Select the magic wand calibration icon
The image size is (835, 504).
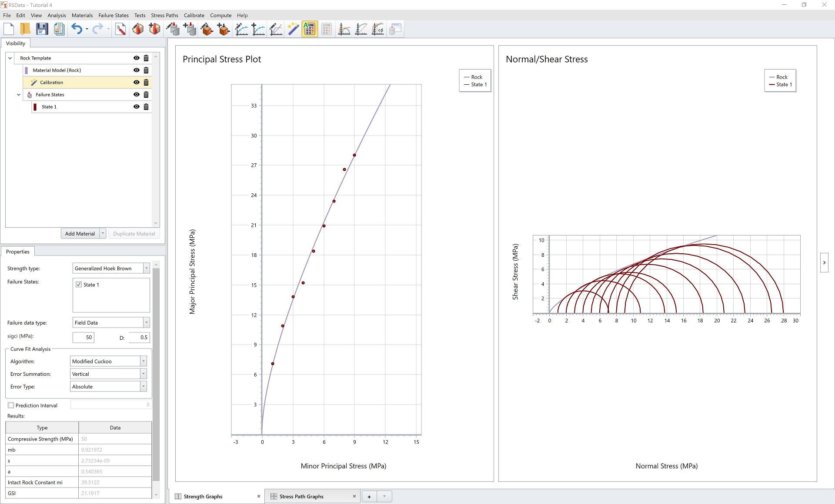click(293, 29)
